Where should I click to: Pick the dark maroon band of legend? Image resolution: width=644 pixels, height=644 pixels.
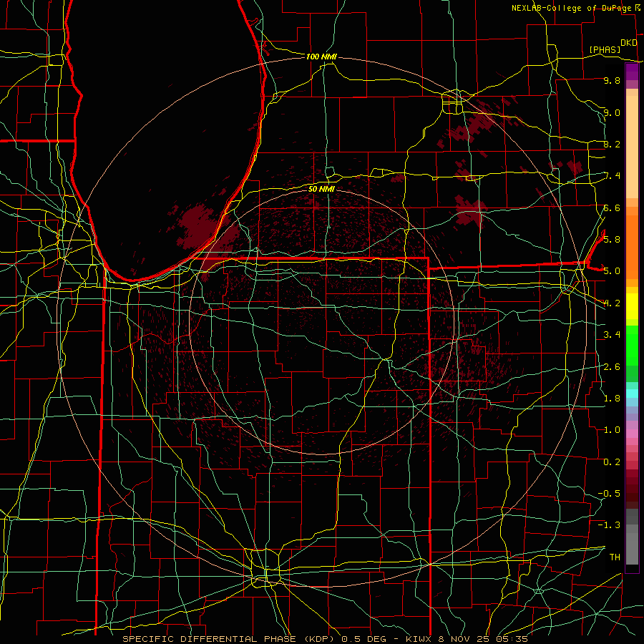632,489
